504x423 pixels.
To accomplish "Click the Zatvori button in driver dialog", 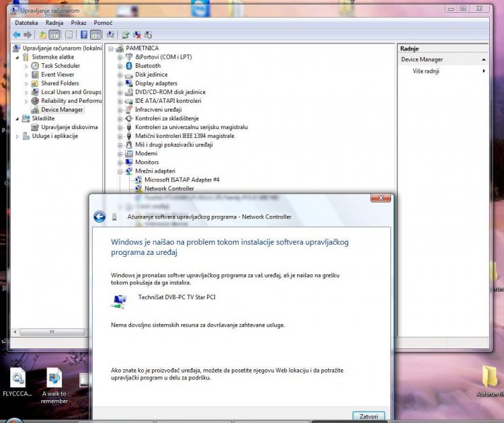I will [x=369, y=416].
